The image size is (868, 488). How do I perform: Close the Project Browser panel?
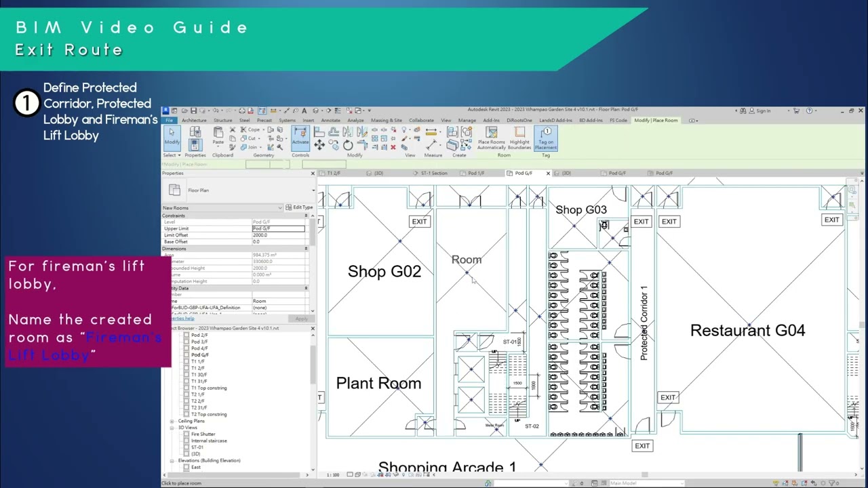[x=313, y=328]
